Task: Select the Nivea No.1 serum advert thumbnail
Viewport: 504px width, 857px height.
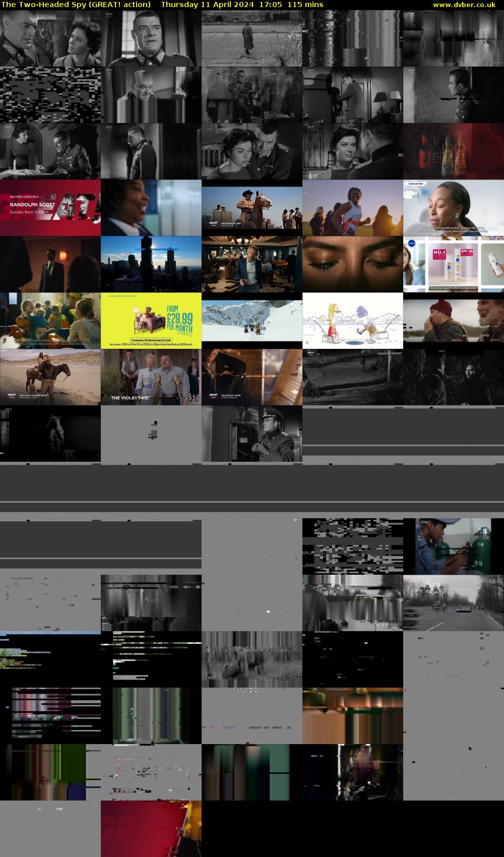Action: click(x=454, y=264)
